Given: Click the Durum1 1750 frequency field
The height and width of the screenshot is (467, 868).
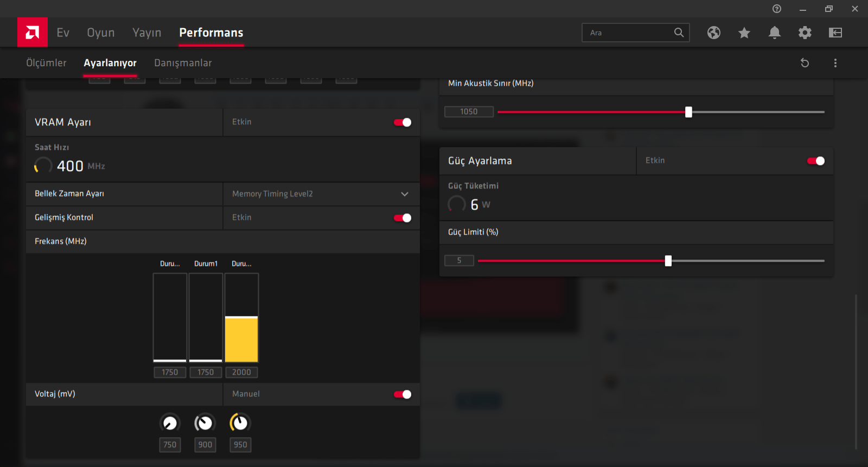Looking at the screenshot, I should point(206,373).
